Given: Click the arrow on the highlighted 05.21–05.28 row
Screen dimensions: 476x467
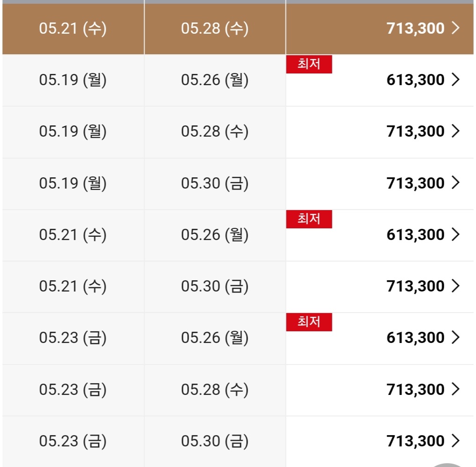Looking at the screenshot, I should pyautogui.click(x=456, y=29).
